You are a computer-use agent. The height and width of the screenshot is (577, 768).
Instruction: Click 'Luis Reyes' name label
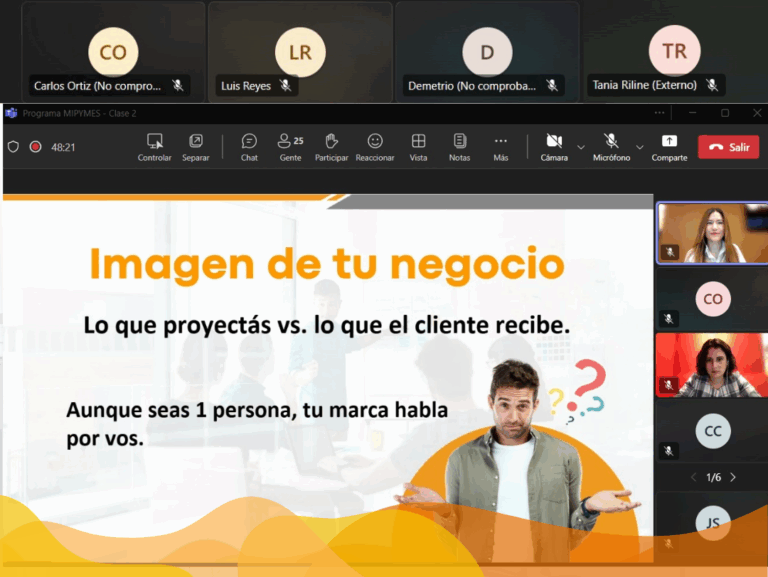[x=246, y=86]
